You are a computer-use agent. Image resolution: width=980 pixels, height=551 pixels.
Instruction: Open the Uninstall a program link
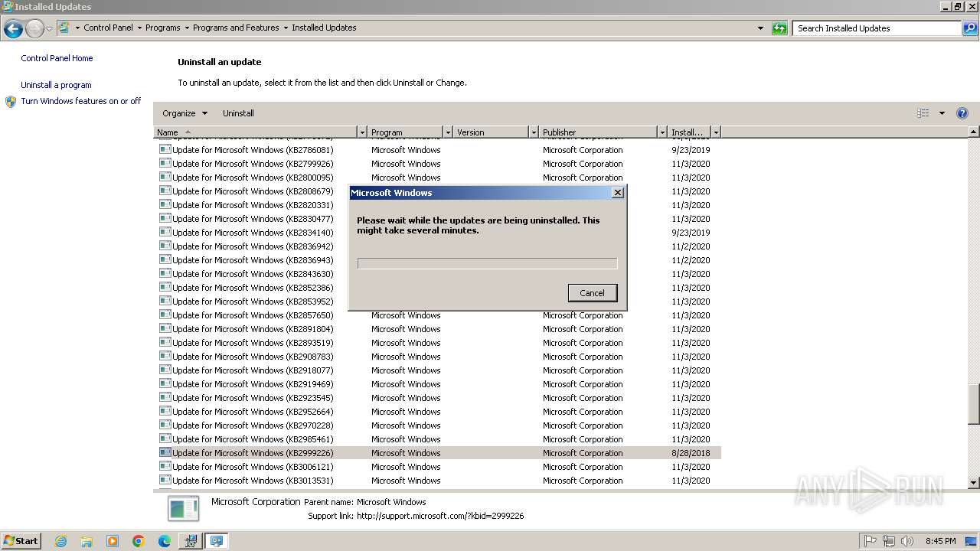[56, 85]
